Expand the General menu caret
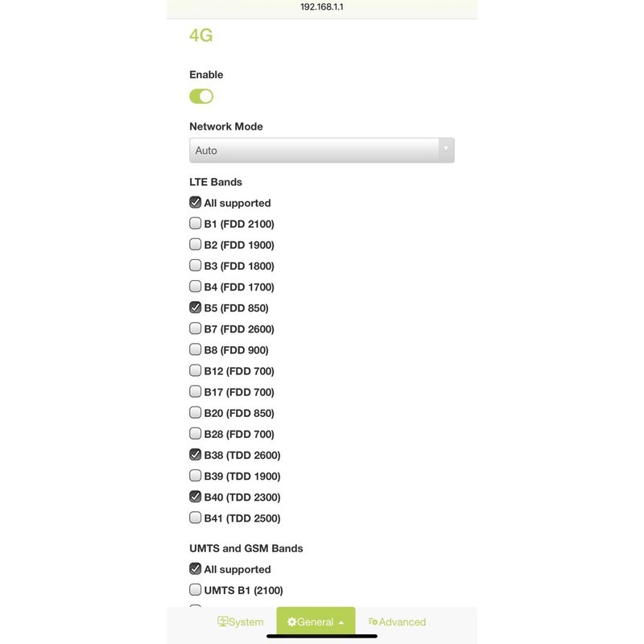 (x=341, y=622)
